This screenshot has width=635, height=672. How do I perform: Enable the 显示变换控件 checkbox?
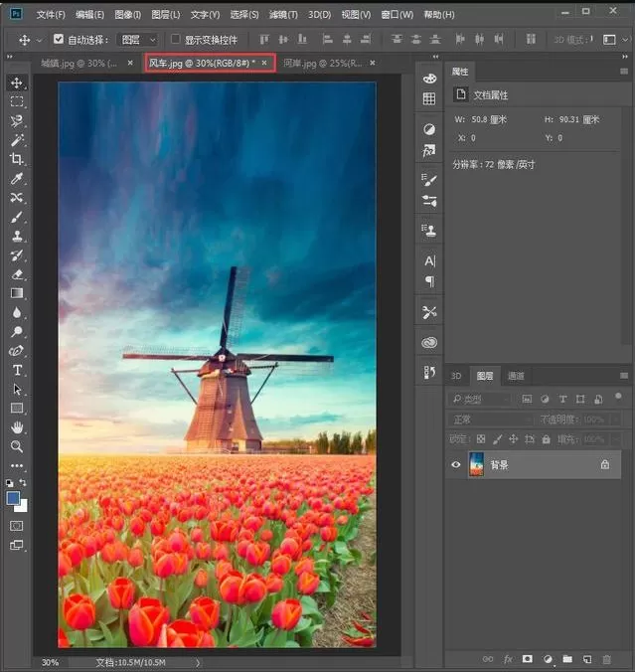pos(175,40)
